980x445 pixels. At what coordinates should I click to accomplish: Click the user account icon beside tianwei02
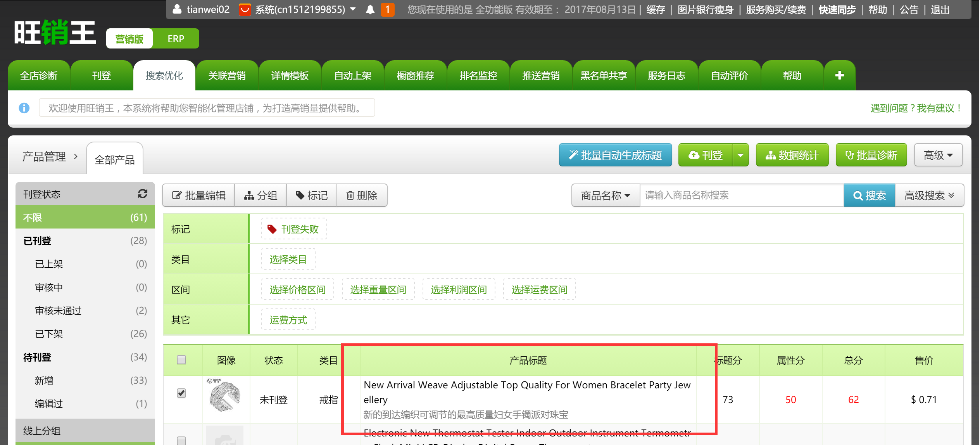click(177, 9)
